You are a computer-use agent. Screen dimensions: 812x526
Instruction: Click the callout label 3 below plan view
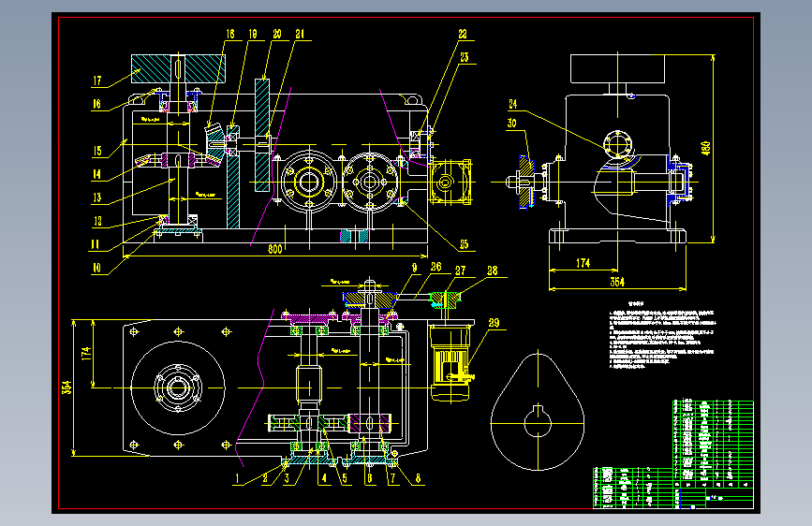click(287, 479)
